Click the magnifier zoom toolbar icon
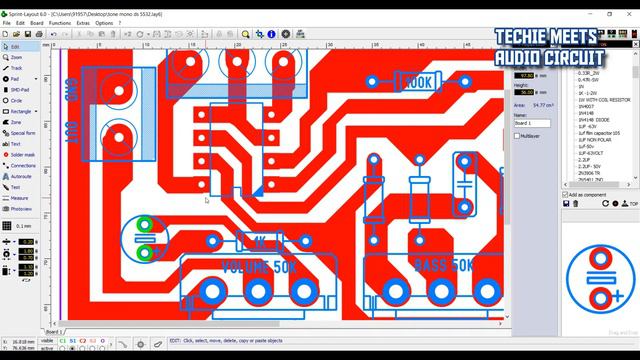The width and height of the screenshot is (640, 360). (x=245, y=34)
